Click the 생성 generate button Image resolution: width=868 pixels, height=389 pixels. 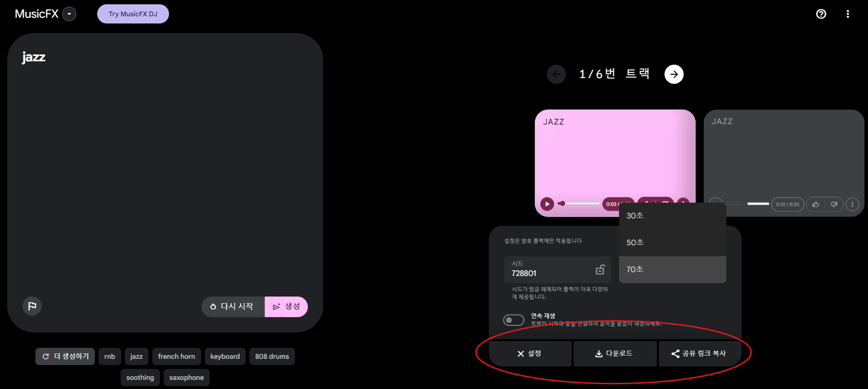point(286,307)
